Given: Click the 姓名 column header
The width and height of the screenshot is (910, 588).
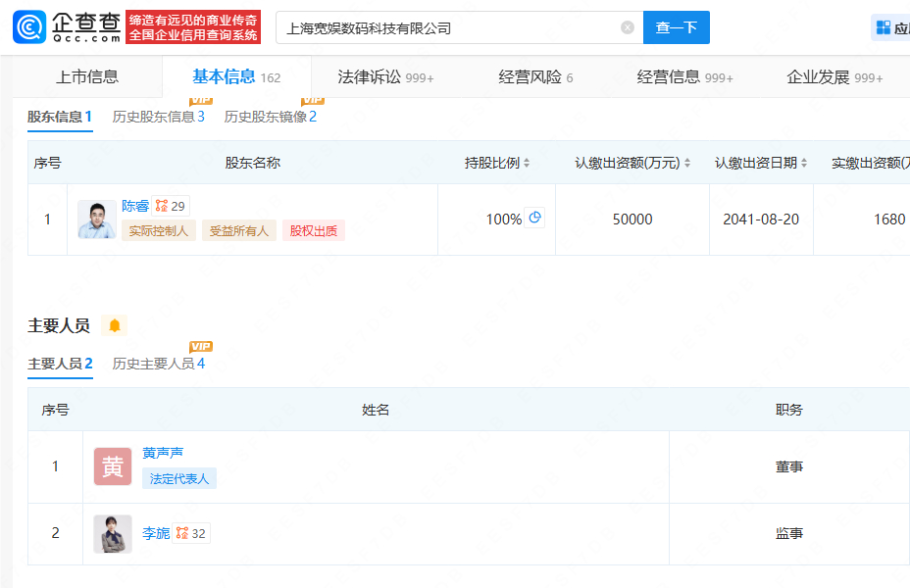Looking at the screenshot, I should [376, 410].
